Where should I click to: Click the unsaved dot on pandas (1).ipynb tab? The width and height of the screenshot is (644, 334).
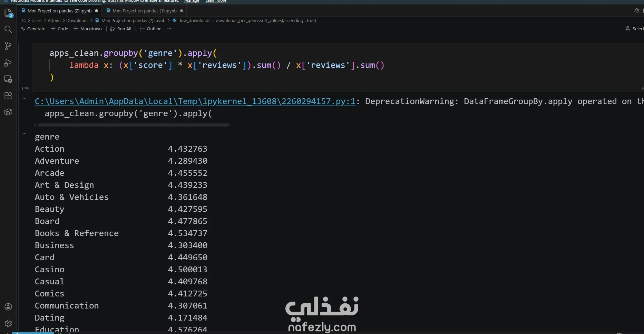182,11
